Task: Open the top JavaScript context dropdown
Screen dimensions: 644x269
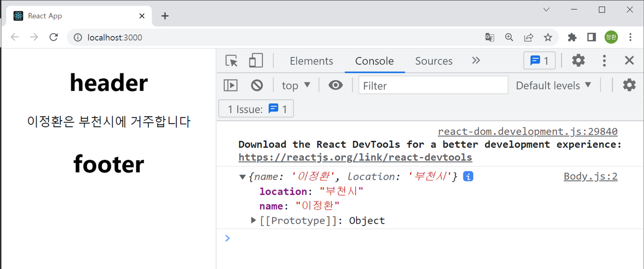Action: coord(296,85)
